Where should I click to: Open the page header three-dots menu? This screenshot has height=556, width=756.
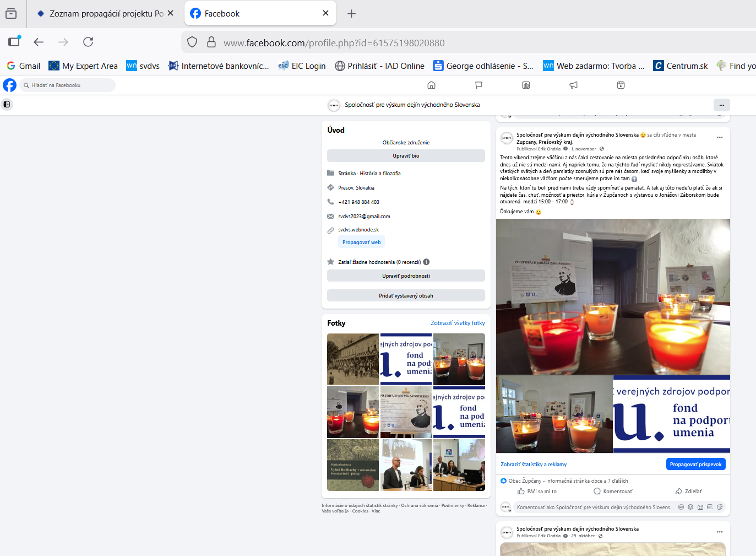pyautogui.click(x=721, y=105)
